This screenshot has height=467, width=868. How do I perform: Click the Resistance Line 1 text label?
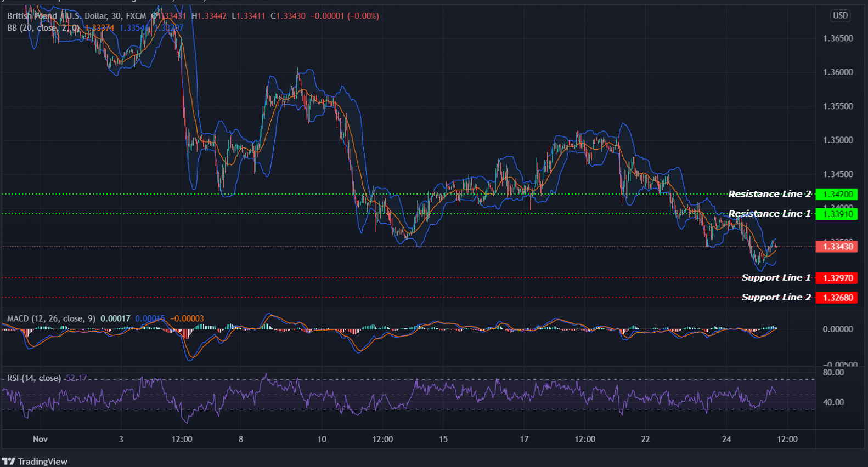[769, 214]
